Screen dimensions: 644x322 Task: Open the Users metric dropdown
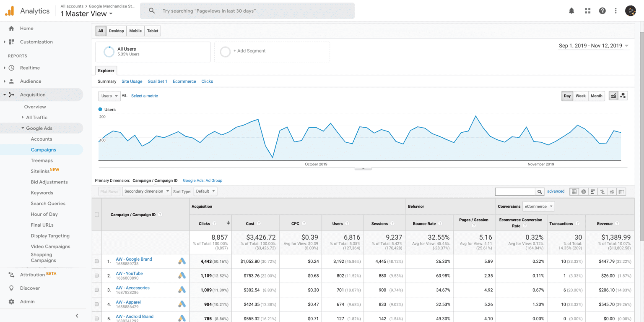pos(109,96)
